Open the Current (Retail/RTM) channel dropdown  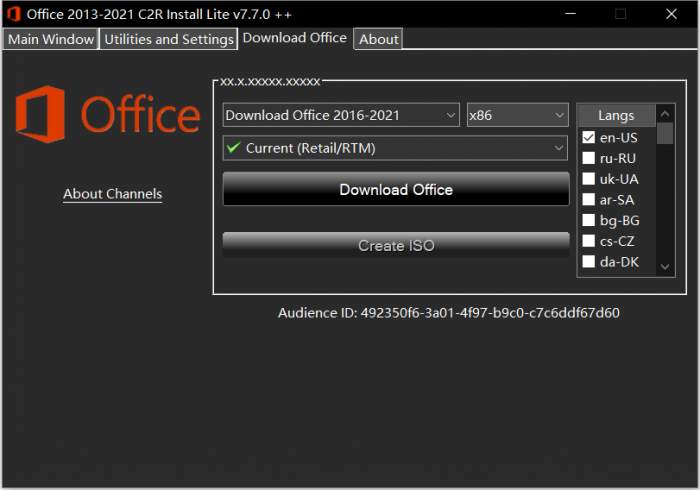pos(395,148)
